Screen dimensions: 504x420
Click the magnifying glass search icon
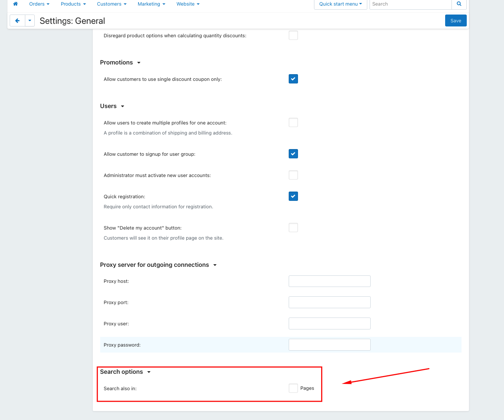(459, 4)
